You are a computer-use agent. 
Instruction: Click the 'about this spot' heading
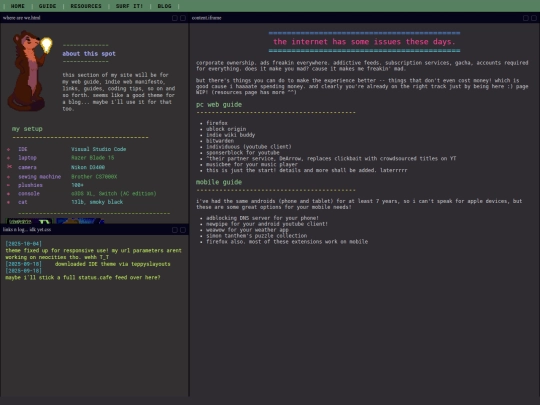(x=89, y=53)
